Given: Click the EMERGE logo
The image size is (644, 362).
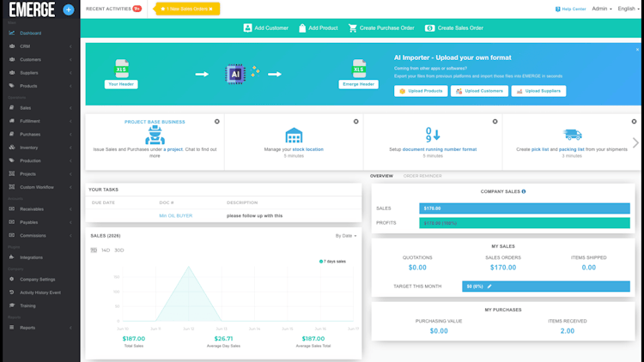Looking at the screenshot, I should [x=32, y=9].
